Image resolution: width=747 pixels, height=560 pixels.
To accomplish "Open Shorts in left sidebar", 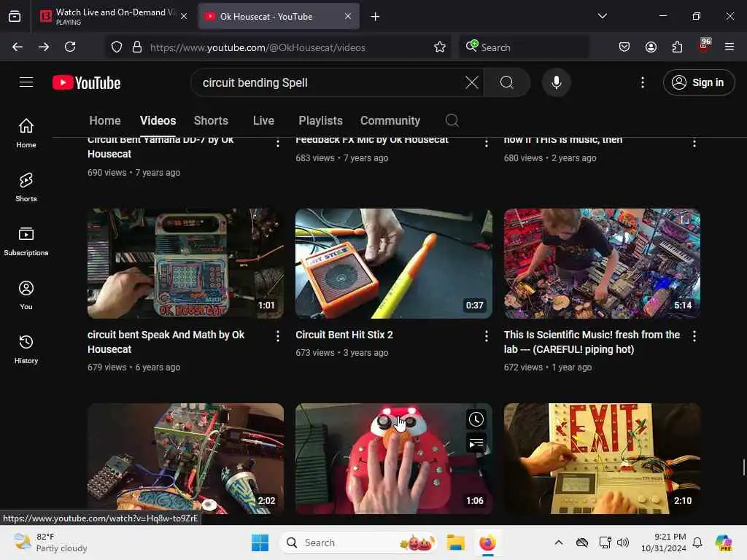I will [26, 187].
